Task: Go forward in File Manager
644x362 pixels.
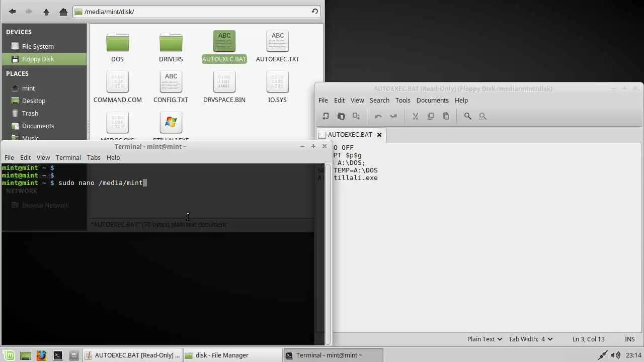Action: [x=29, y=12]
